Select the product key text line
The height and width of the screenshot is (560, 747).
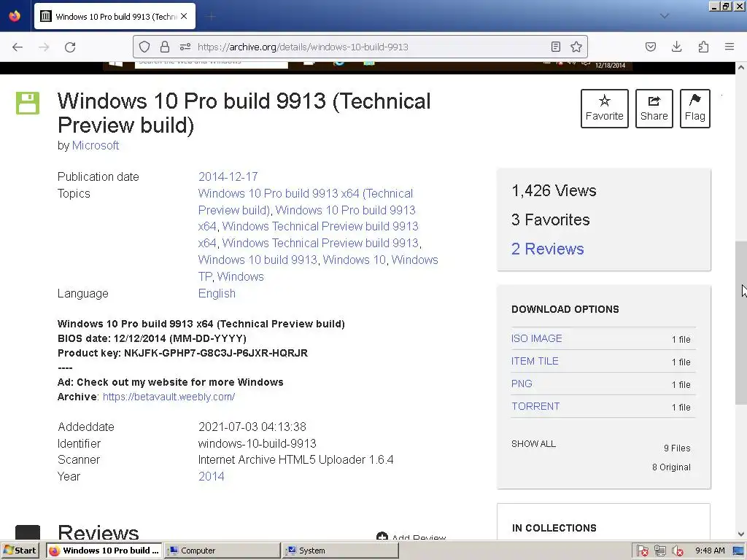pyautogui.click(x=182, y=354)
